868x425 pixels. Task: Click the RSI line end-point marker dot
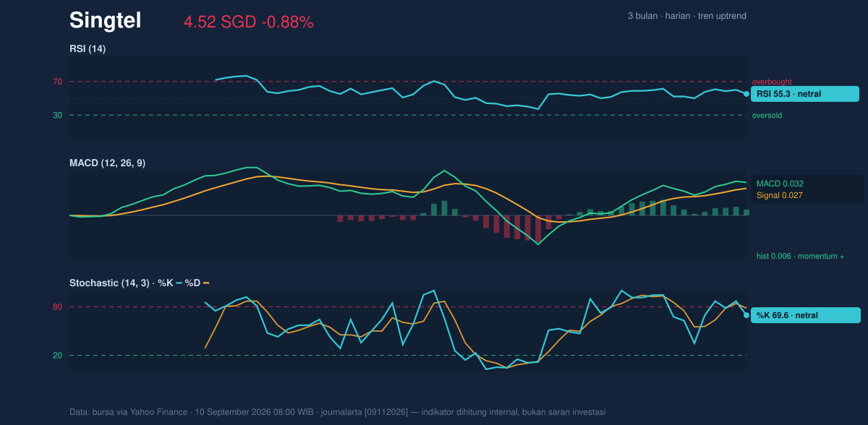[x=746, y=94]
